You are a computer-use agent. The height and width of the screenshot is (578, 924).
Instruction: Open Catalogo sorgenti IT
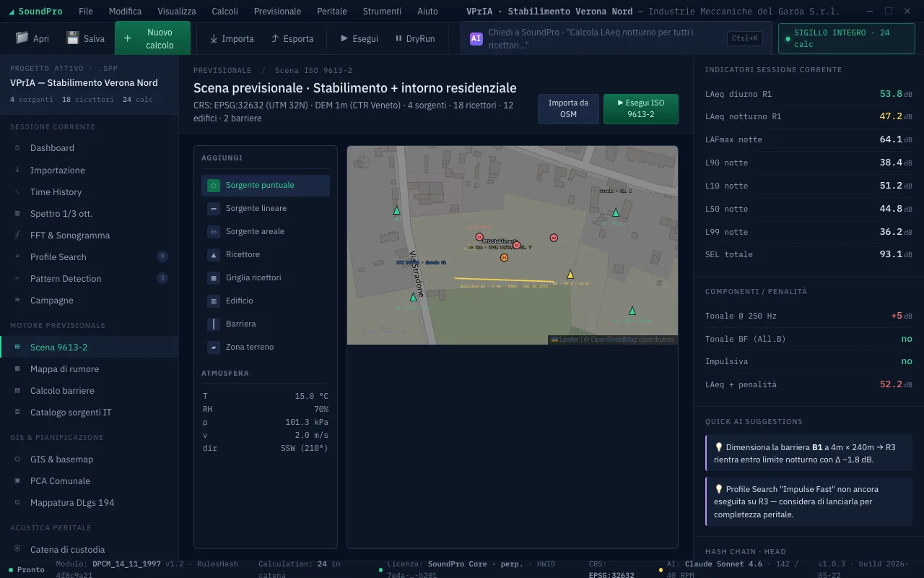[90, 413]
